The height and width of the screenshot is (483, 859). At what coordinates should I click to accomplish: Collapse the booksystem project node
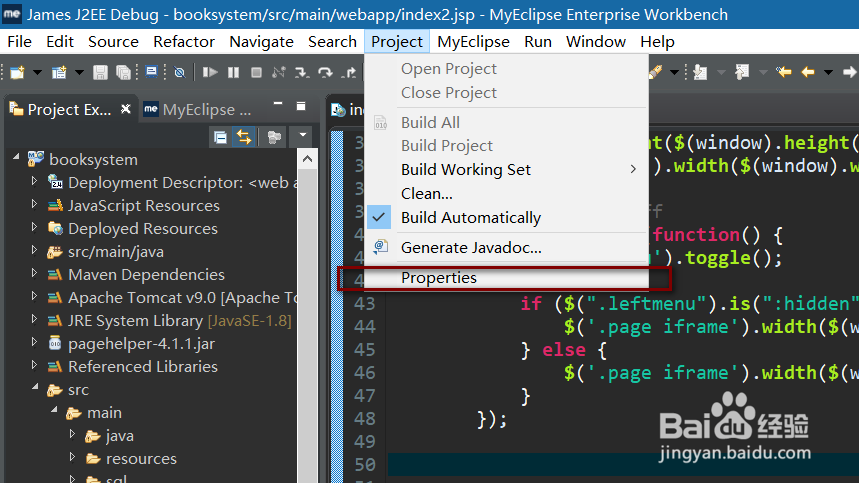coord(16,157)
